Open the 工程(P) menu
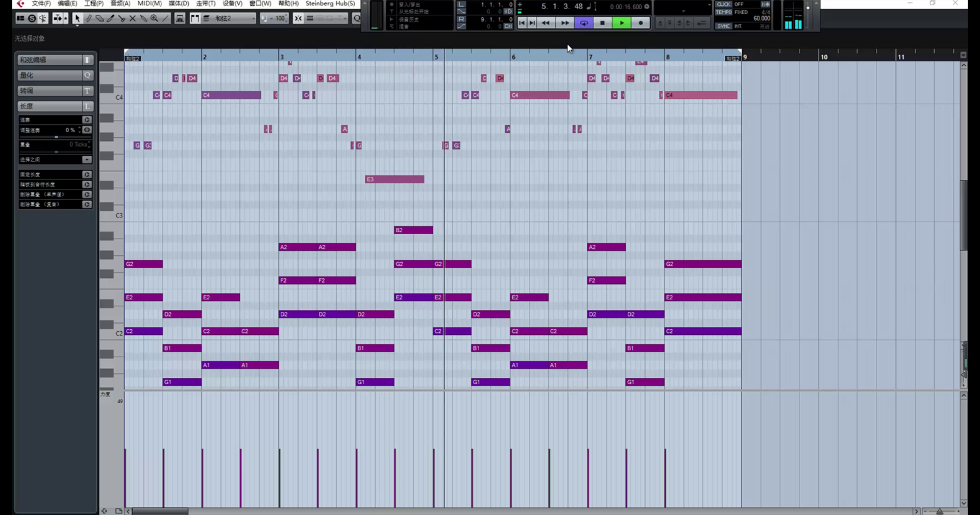 click(94, 4)
